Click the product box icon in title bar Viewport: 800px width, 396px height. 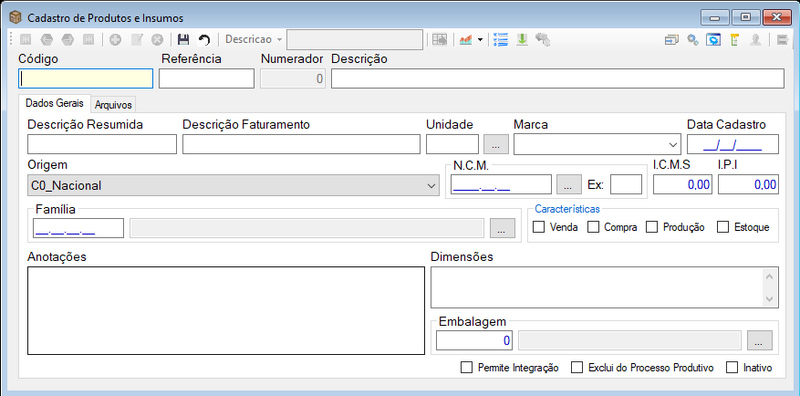[16, 18]
